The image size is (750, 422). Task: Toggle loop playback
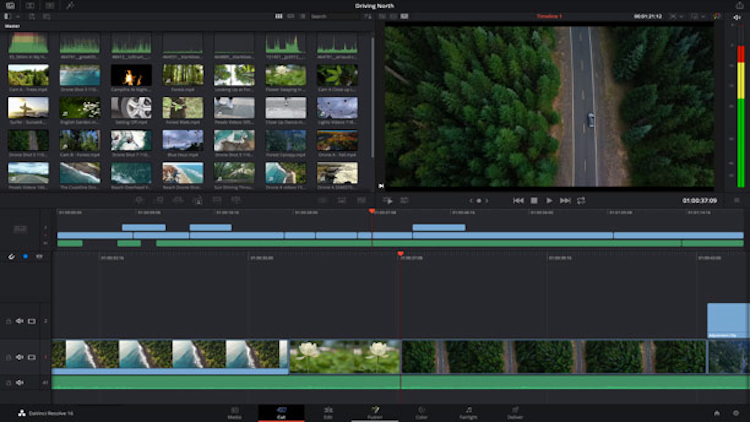point(581,200)
